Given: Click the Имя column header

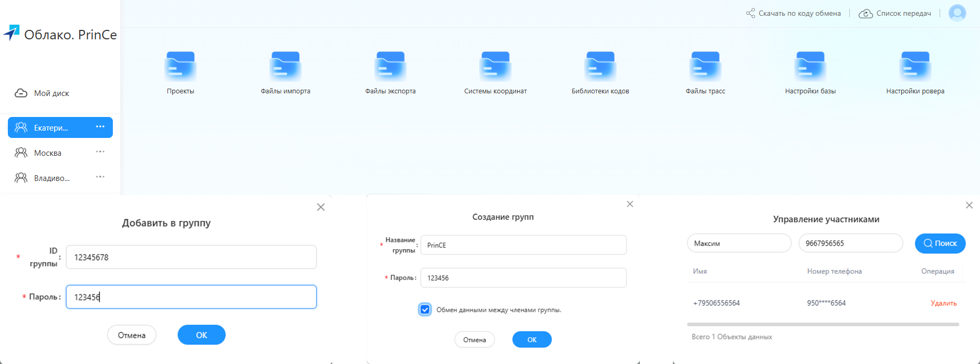Looking at the screenshot, I should (x=700, y=271).
